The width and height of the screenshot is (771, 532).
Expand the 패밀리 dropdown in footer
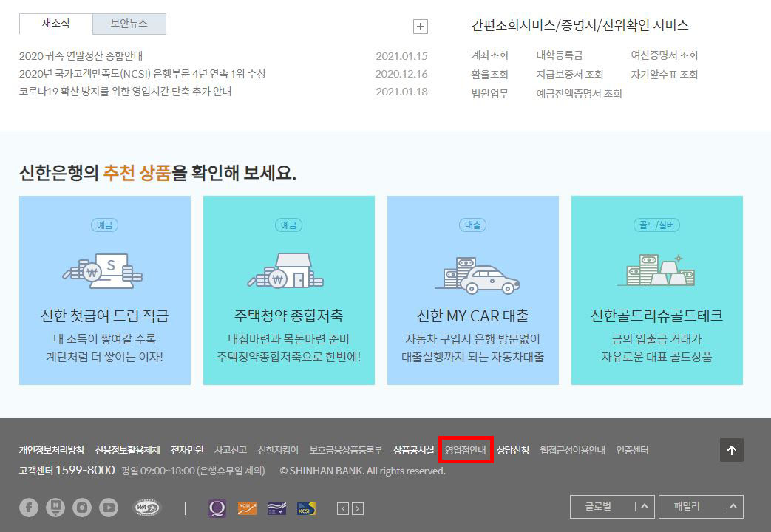[x=701, y=506]
